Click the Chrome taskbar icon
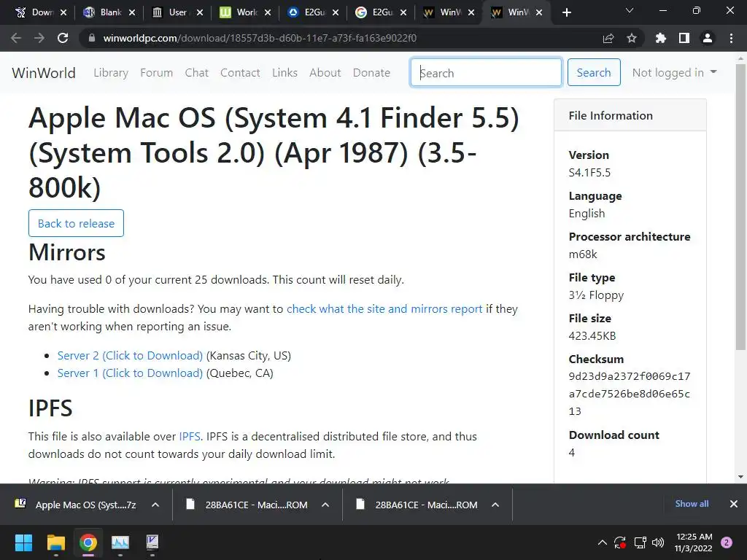747x560 pixels. point(88,542)
